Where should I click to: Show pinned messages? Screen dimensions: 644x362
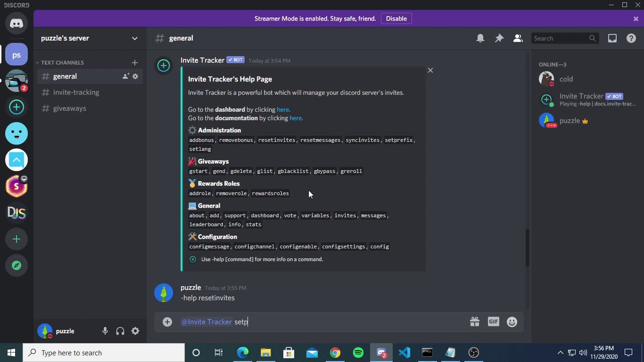point(499,38)
